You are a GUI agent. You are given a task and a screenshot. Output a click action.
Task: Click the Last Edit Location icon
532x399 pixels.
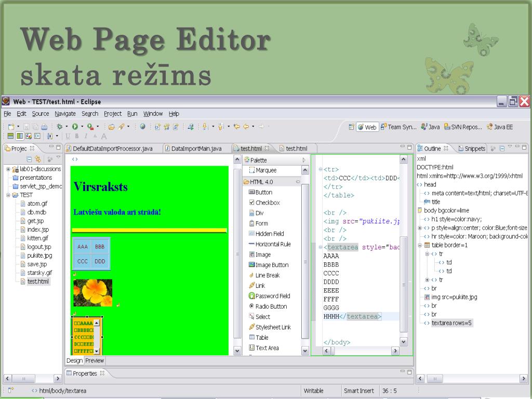coord(237,127)
